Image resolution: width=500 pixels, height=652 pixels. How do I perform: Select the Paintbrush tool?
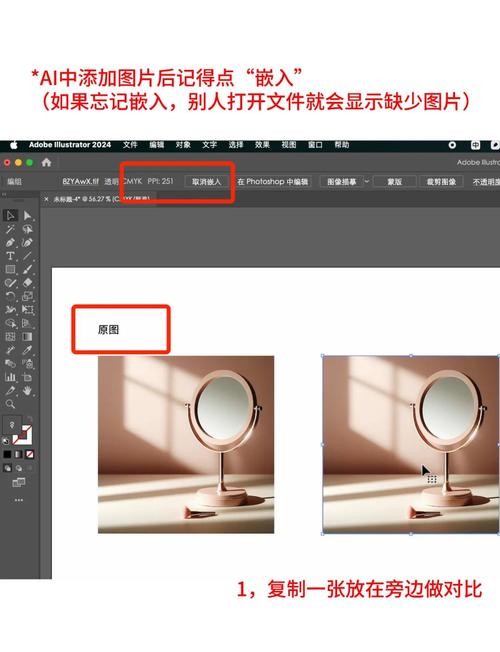27,269
